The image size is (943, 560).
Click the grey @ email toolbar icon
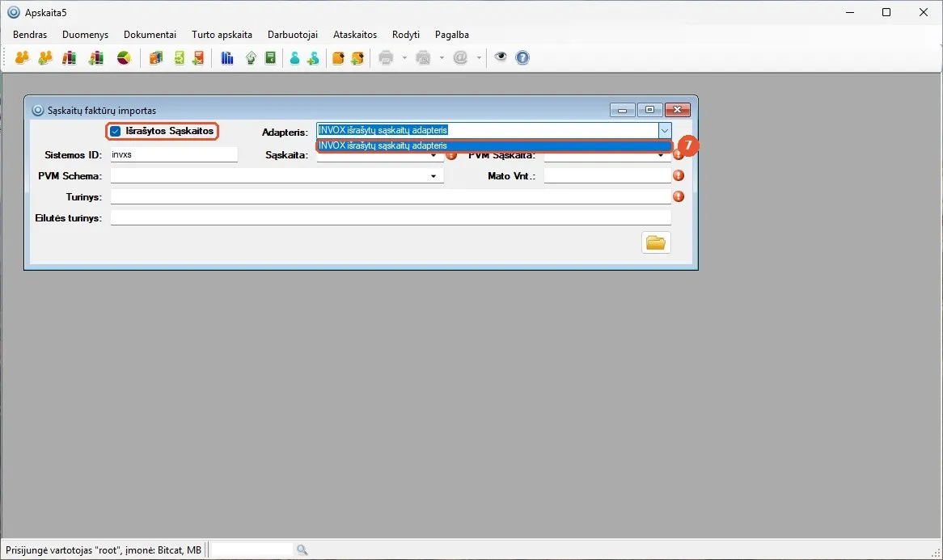[x=461, y=57]
